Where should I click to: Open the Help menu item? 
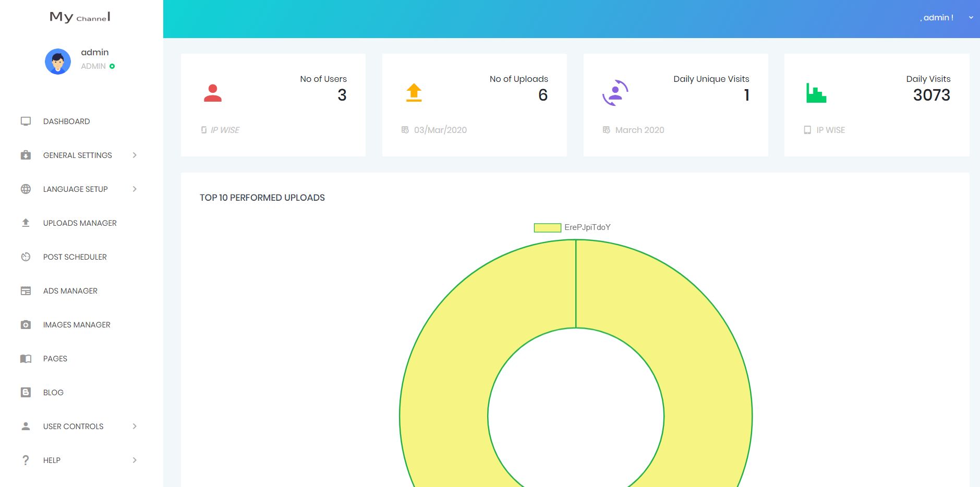point(52,460)
